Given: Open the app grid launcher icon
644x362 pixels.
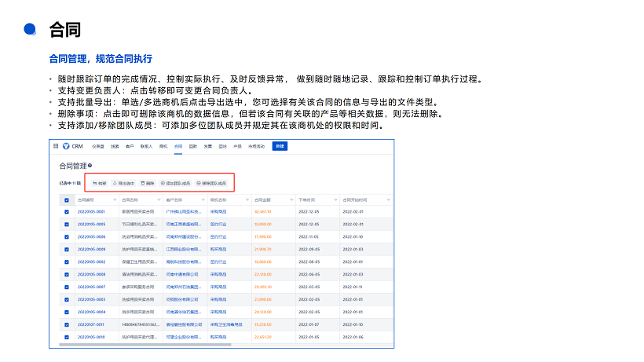Looking at the screenshot, I should pos(56,146).
